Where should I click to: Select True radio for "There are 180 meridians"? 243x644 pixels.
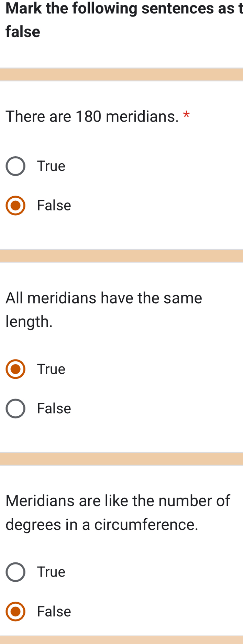pos(15,166)
